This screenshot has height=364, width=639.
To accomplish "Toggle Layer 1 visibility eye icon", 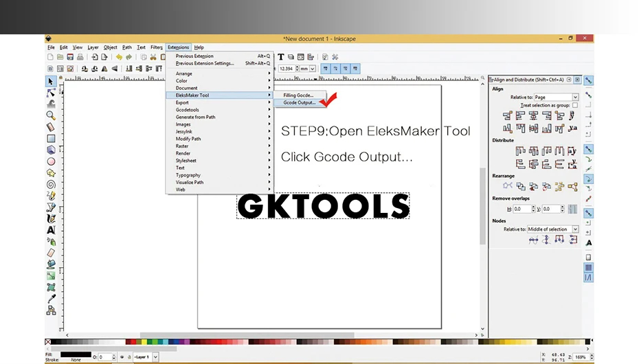I will pos(122,357).
